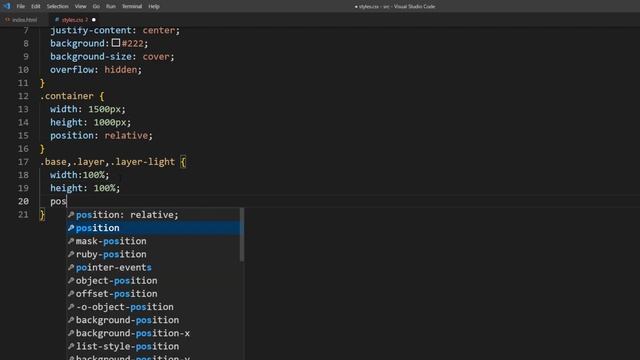The image size is (640, 360).
Task: Click the wrench icon beside list-style-position
Action: tap(71, 346)
